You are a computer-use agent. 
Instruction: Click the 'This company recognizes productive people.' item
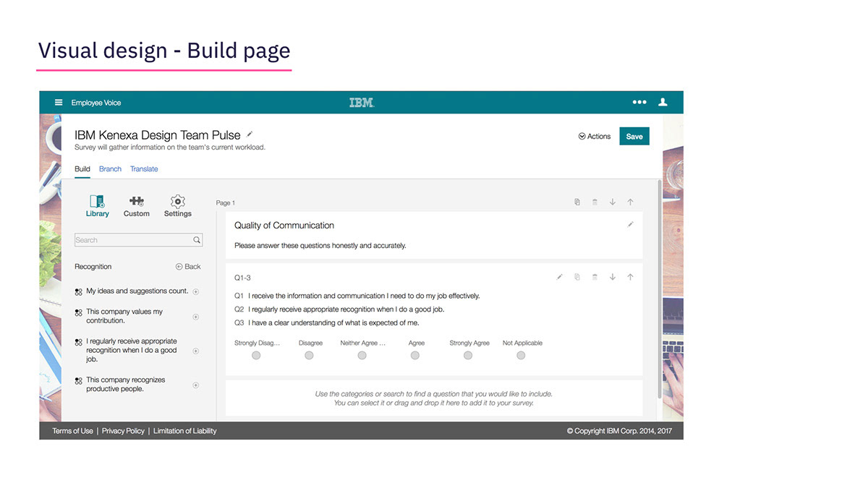pyautogui.click(x=126, y=385)
